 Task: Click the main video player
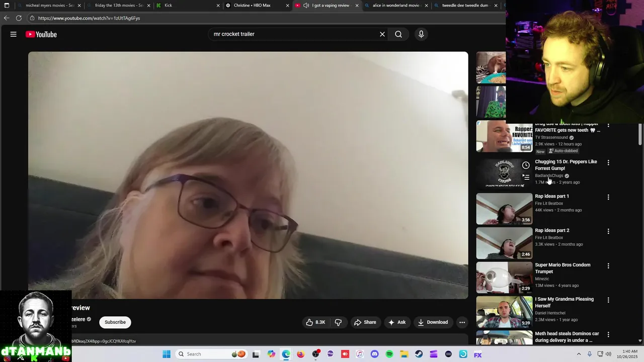click(248, 175)
